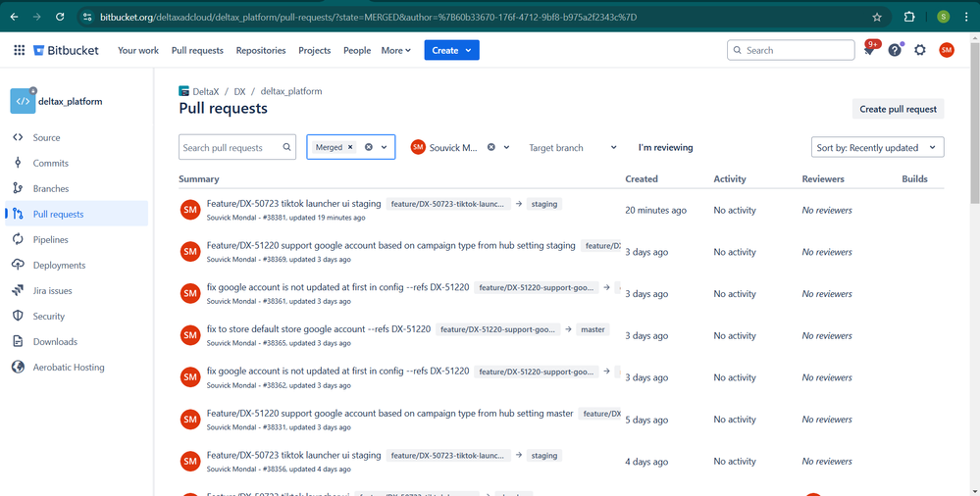The width and height of the screenshot is (980, 496).
Task: Open pull request #38381 tiktok launcher ui staging
Action: [x=293, y=204]
